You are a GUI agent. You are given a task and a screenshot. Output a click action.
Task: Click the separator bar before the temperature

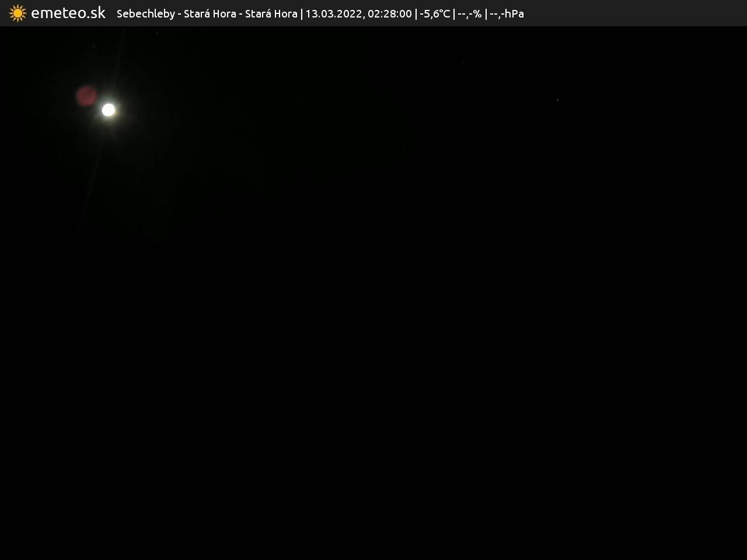point(416,13)
